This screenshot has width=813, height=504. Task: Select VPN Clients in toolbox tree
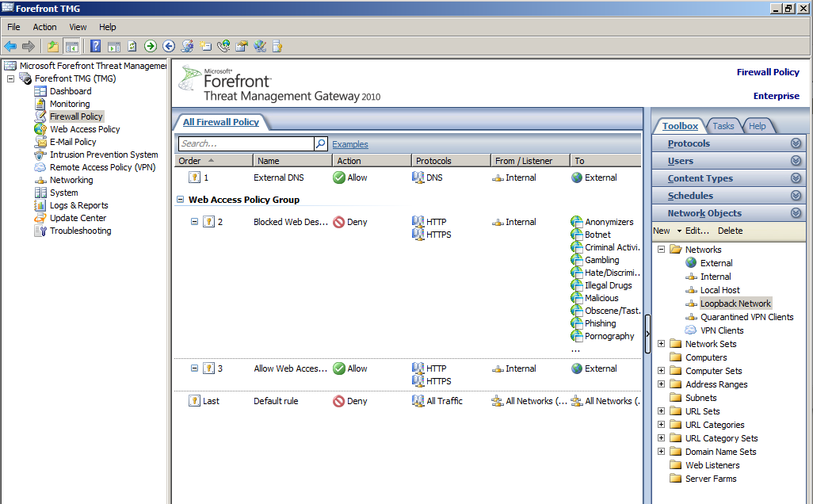722,330
